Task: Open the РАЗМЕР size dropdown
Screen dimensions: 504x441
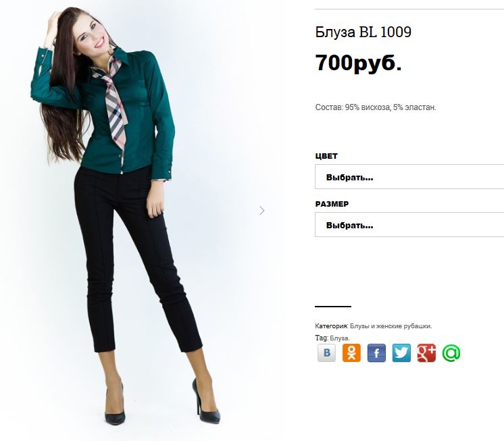Action: (x=409, y=224)
